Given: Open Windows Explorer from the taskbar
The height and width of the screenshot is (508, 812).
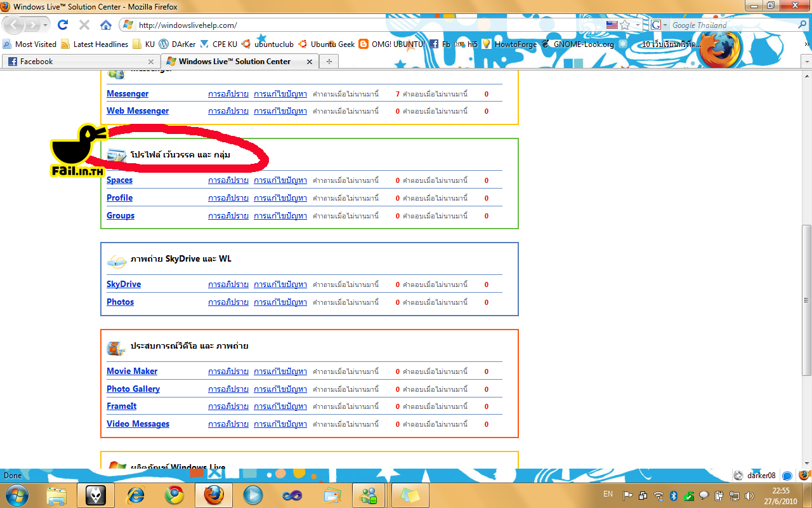Looking at the screenshot, I should coord(56,495).
